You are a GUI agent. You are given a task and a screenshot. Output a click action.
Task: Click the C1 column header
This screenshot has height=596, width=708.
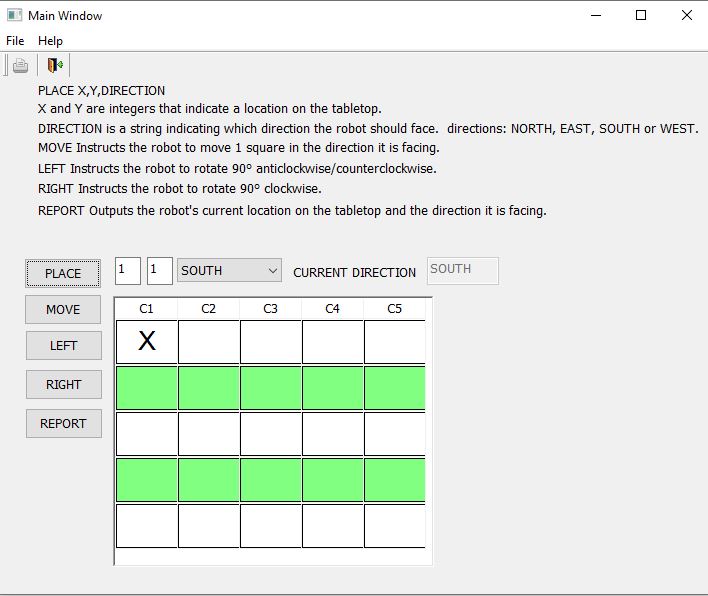pos(146,309)
